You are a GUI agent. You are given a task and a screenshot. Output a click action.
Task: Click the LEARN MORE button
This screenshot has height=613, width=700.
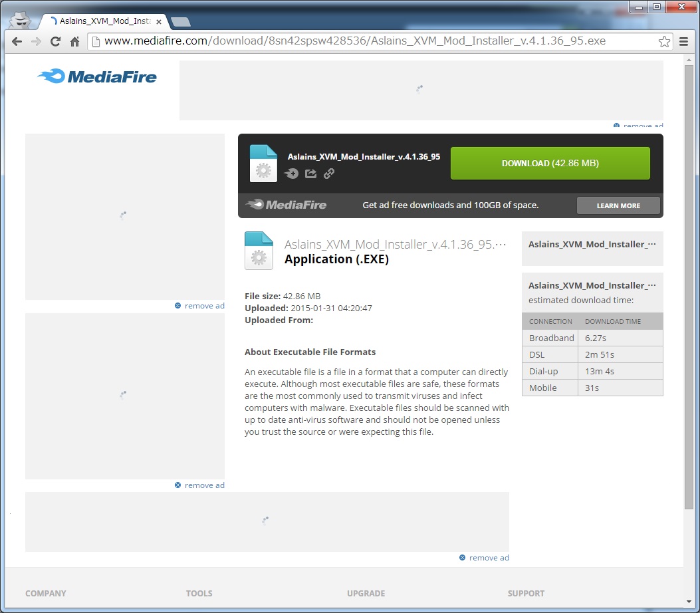618,205
